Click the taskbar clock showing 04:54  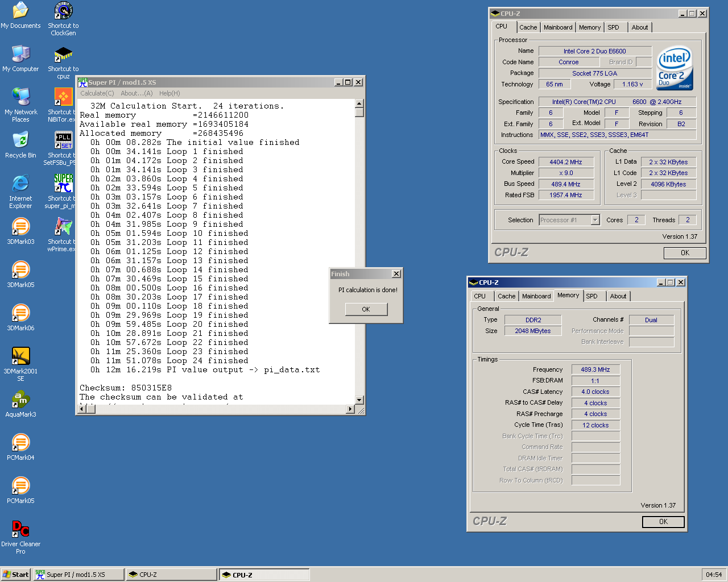click(x=714, y=575)
